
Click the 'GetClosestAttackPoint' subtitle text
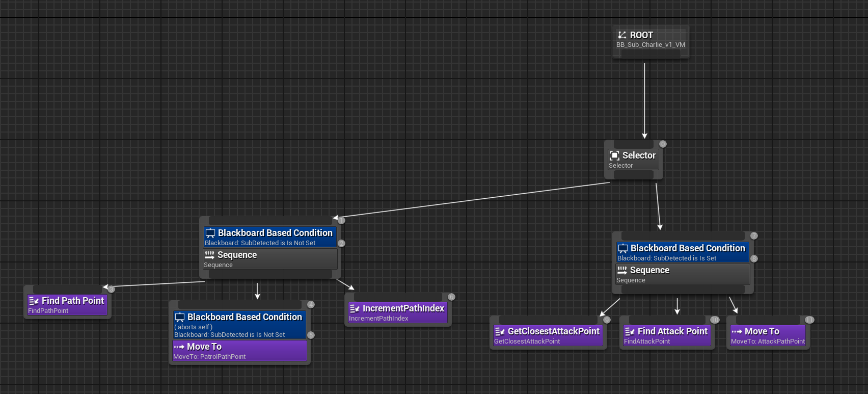[527, 342]
